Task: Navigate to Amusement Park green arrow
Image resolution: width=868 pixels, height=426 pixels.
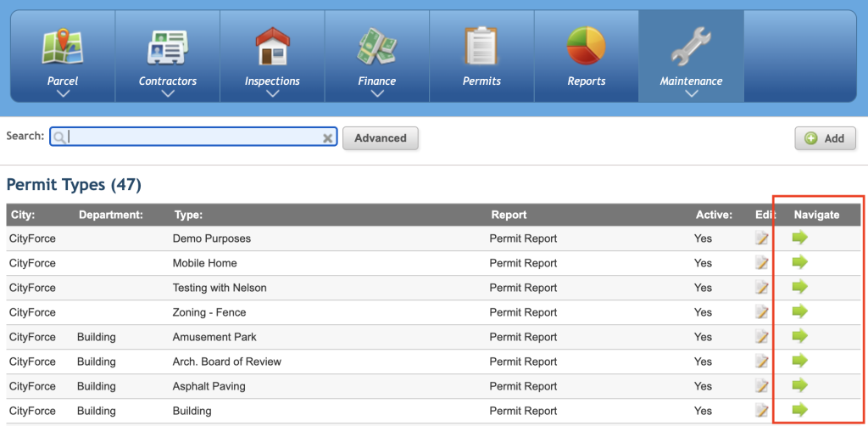Action: tap(800, 336)
